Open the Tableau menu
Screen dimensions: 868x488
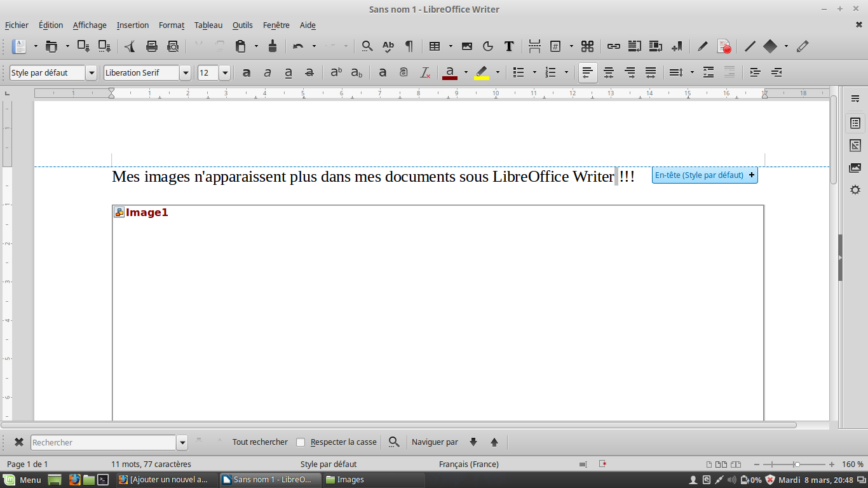208,25
